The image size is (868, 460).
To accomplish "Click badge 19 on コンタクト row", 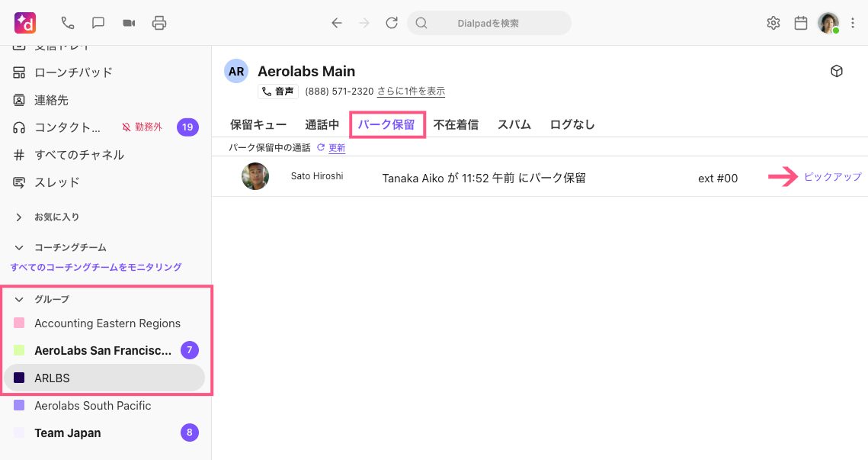I will click(x=187, y=127).
